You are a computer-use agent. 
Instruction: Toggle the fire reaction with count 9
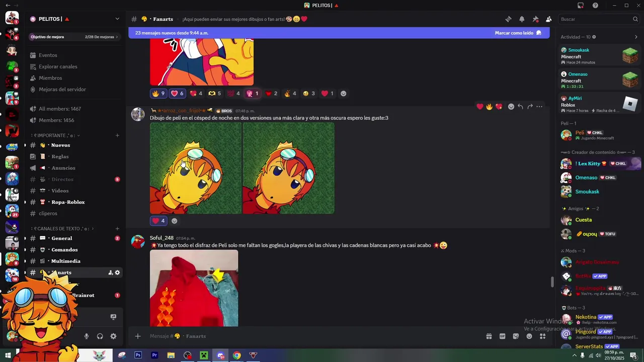click(158, 94)
